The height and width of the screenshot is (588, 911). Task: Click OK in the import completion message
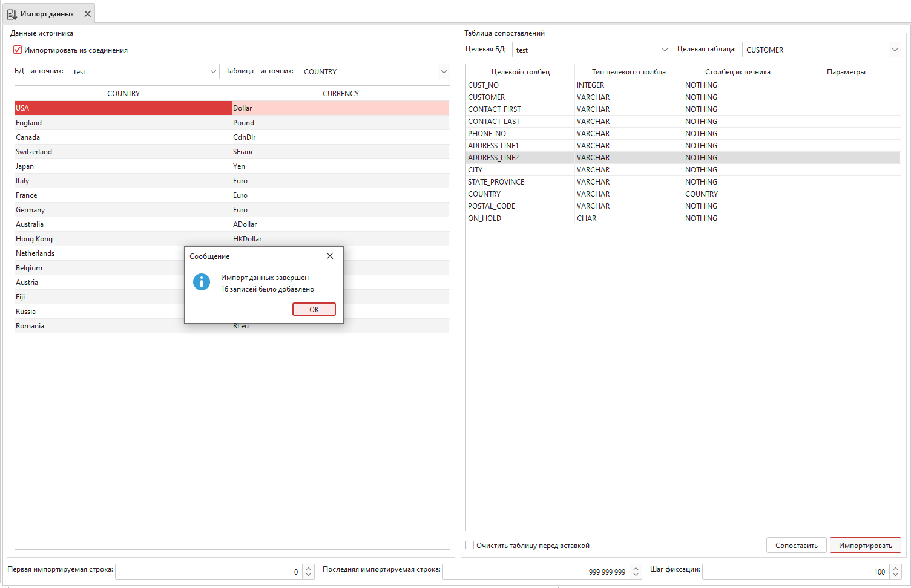[314, 309]
